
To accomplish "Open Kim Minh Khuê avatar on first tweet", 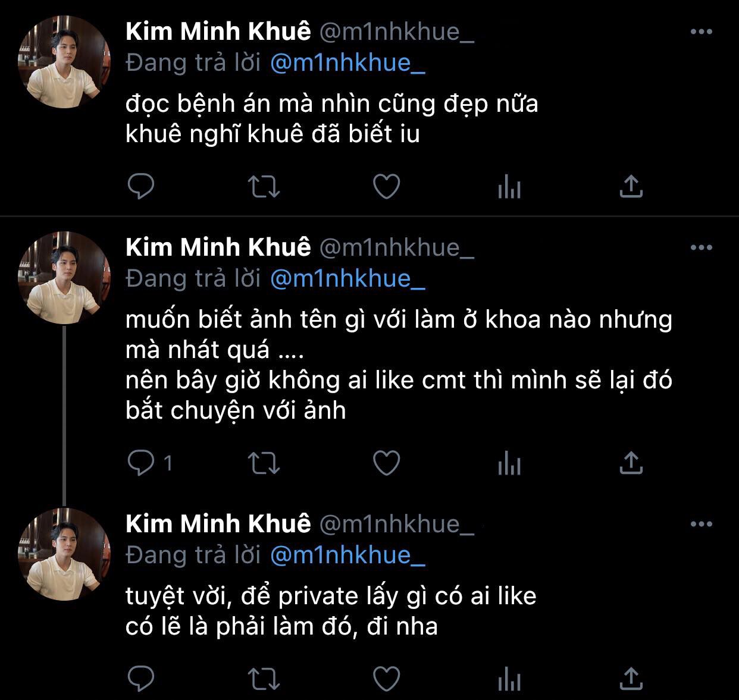I will [65, 62].
